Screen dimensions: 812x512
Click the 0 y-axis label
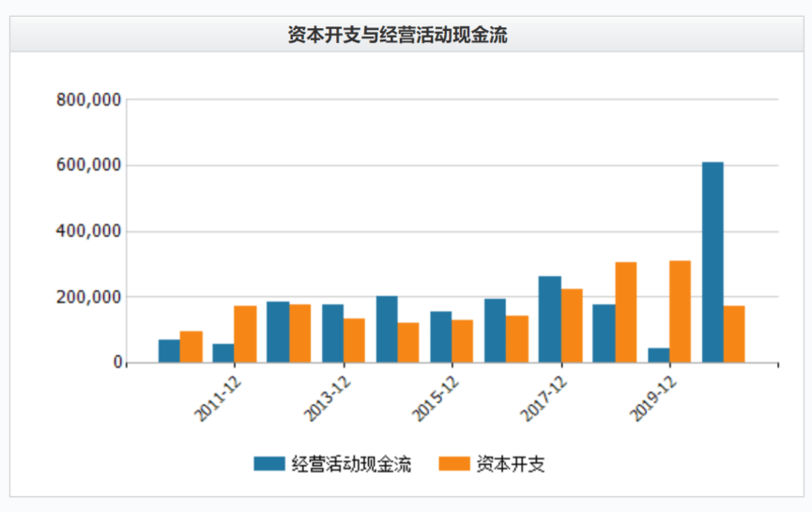pyautogui.click(x=117, y=363)
